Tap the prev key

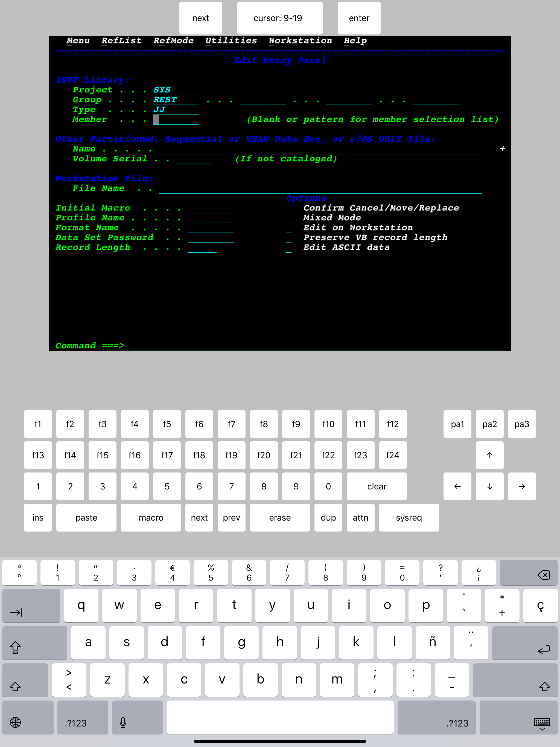pos(231,517)
